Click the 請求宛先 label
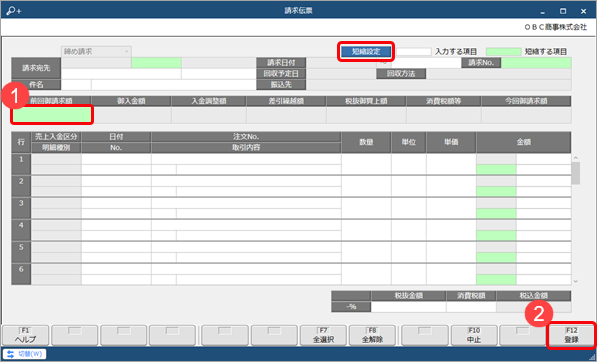Image resolution: width=597 pixels, height=362 pixels. click(x=36, y=68)
